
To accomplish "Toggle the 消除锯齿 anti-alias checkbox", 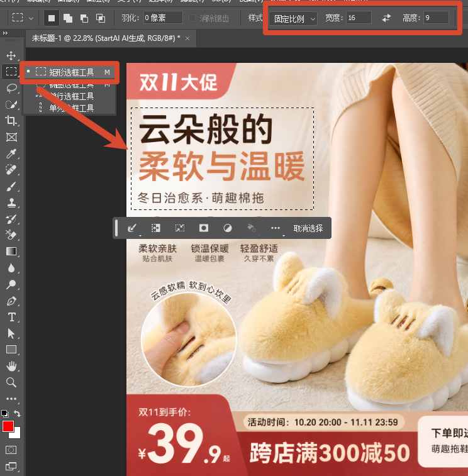I will click(x=192, y=18).
